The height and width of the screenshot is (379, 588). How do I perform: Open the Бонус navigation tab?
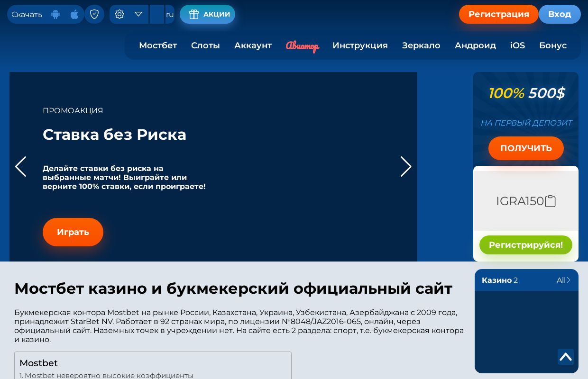(x=553, y=45)
